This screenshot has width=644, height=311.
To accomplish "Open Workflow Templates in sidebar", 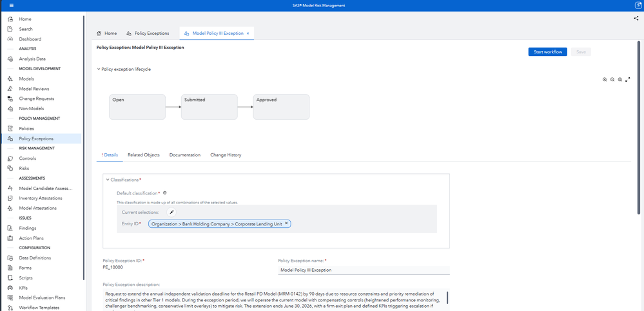I will pos(39,307).
